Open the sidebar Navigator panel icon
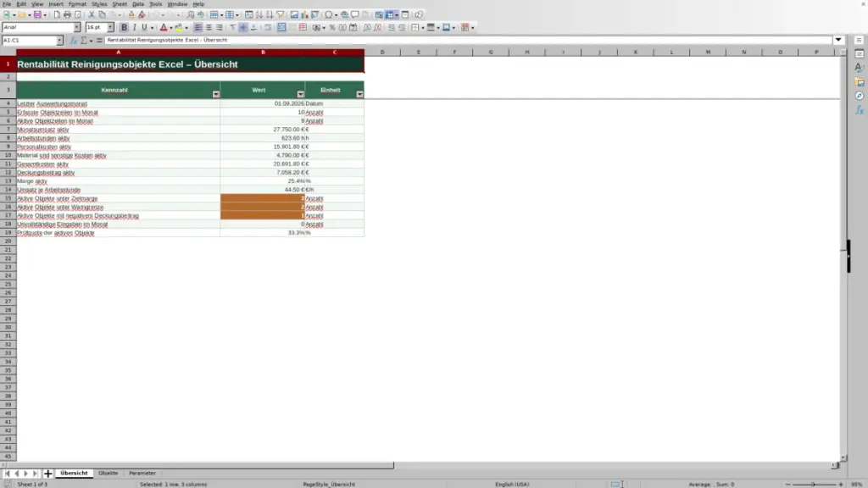Image resolution: width=868 pixels, height=488 pixels. 860,97
